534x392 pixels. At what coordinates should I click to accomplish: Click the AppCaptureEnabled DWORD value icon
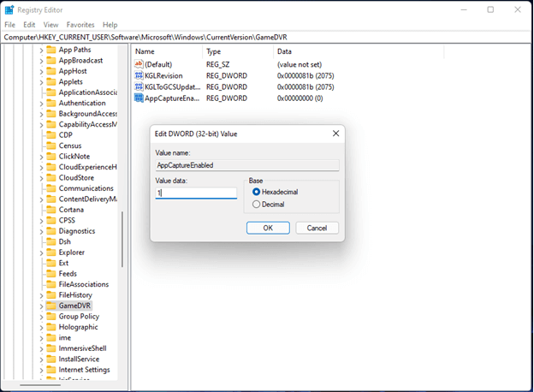point(139,98)
